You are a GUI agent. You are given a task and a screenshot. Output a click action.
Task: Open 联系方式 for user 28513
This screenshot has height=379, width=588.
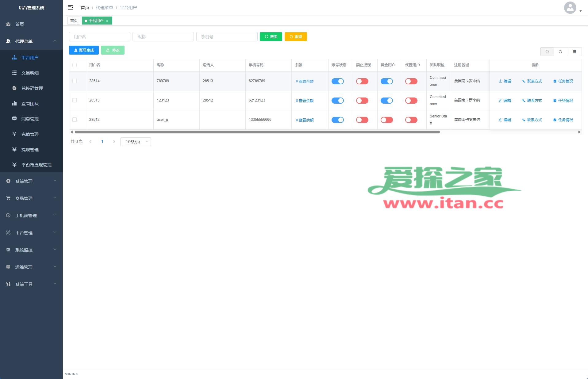[532, 101]
